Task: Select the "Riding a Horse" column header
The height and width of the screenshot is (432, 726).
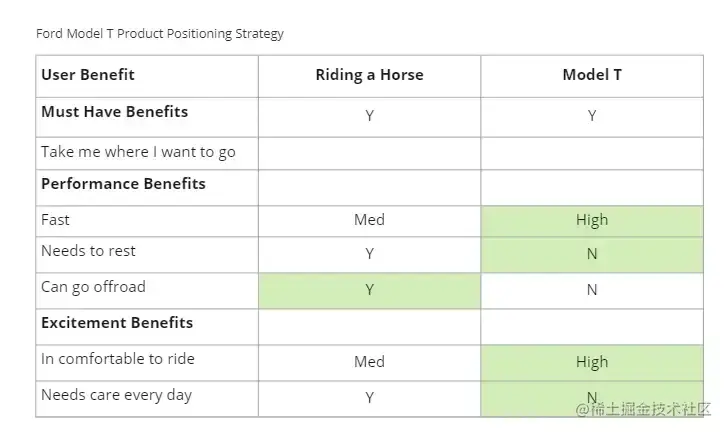Action: point(369,75)
